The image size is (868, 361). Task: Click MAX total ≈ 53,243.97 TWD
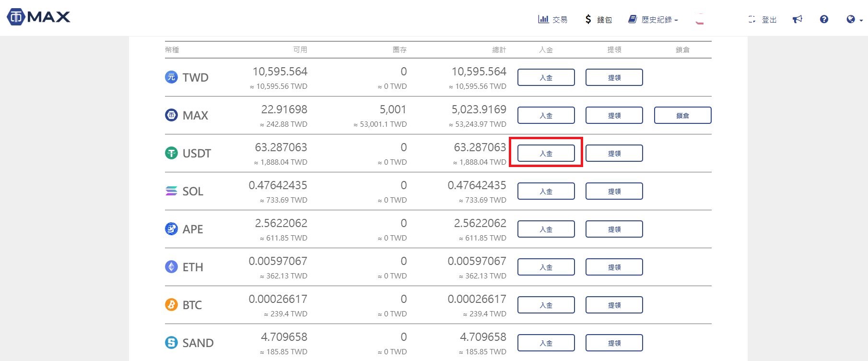478,124
